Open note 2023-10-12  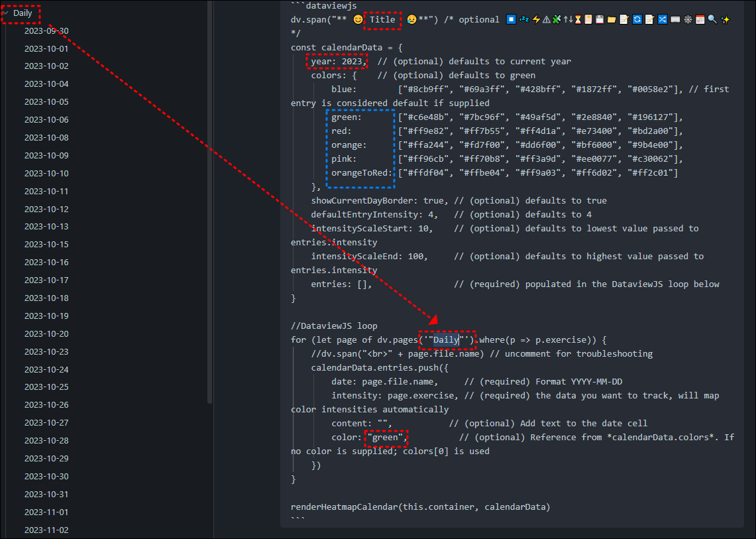tap(46, 209)
